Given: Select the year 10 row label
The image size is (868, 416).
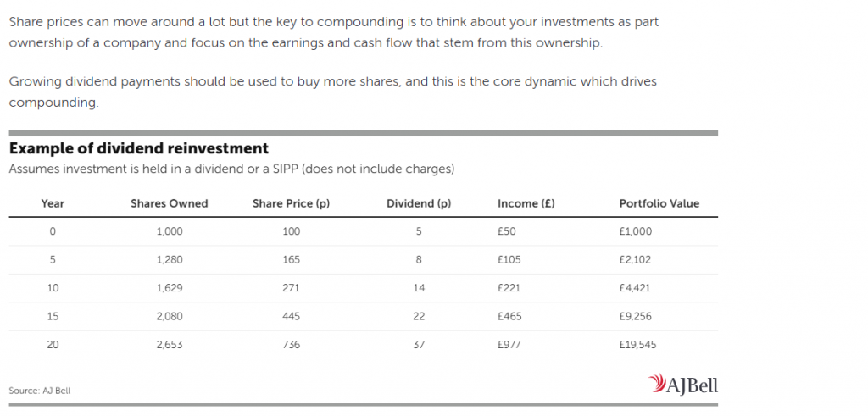Looking at the screenshot, I should pos(53,288).
